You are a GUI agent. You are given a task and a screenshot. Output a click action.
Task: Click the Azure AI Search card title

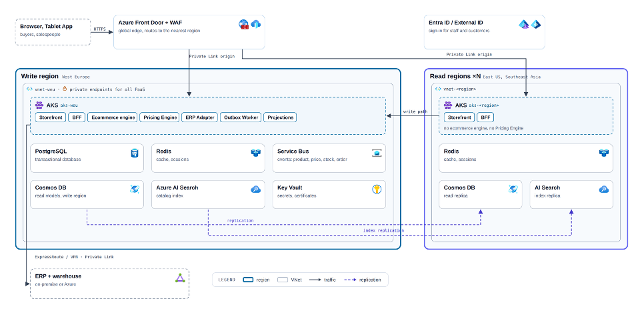click(x=177, y=188)
